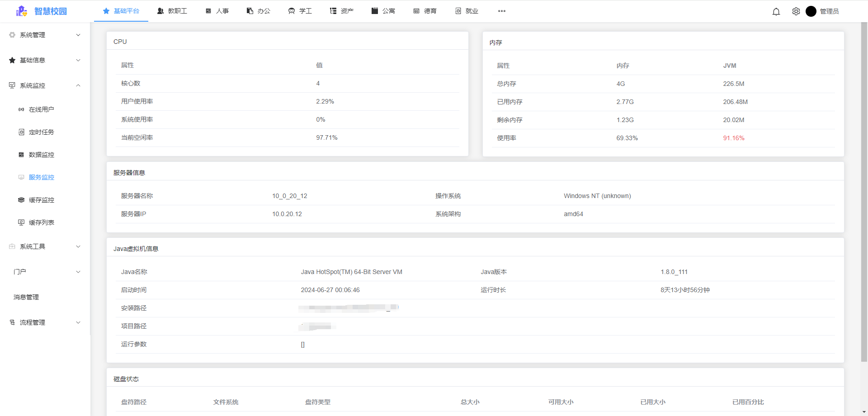
Task: Select 服务监控 in the sidebar
Action: 42,177
